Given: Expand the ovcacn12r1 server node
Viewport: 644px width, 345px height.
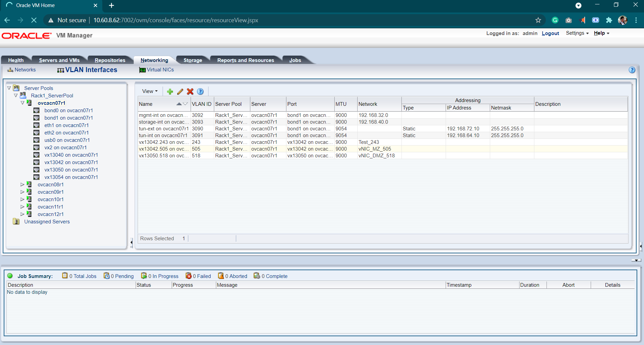Looking at the screenshot, I should tap(22, 214).
